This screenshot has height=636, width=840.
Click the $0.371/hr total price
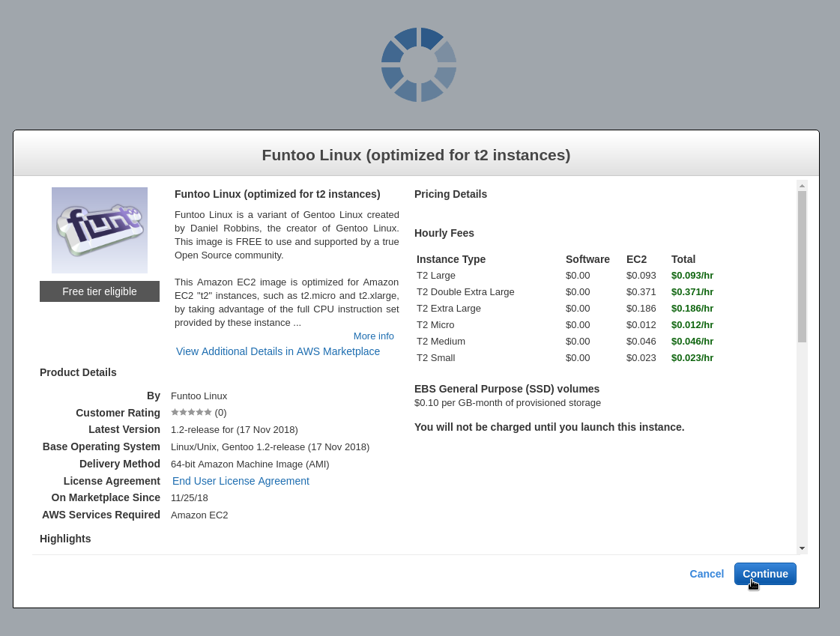point(692,292)
